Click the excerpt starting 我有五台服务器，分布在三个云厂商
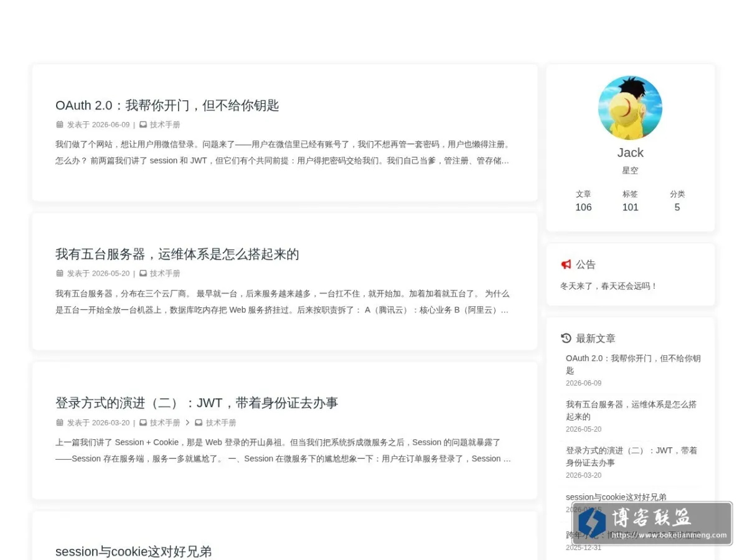Viewport: 747px width, 560px height. (x=284, y=302)
